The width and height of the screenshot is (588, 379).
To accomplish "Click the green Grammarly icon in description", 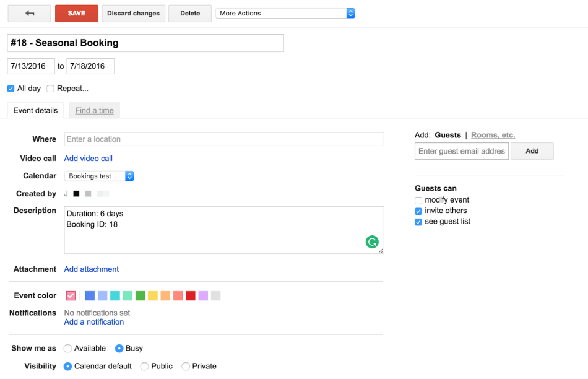I will click(x=372, y=242).
